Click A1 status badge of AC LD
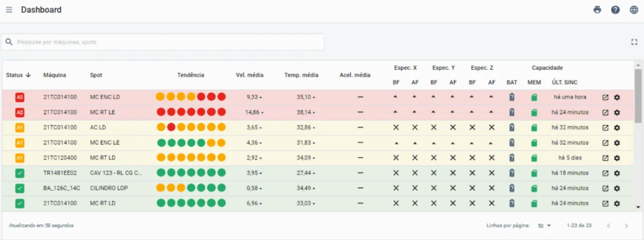The height and width of the screenshot is (240, 644). click(19, 128)
